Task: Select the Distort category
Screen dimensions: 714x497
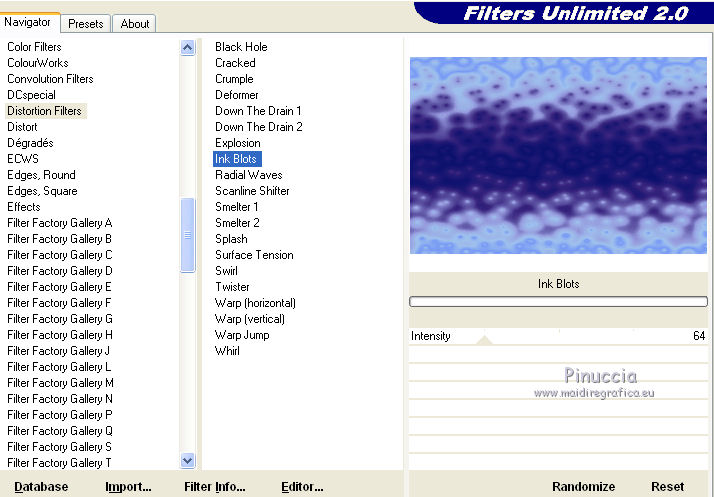Action: [x=22, y=127]
